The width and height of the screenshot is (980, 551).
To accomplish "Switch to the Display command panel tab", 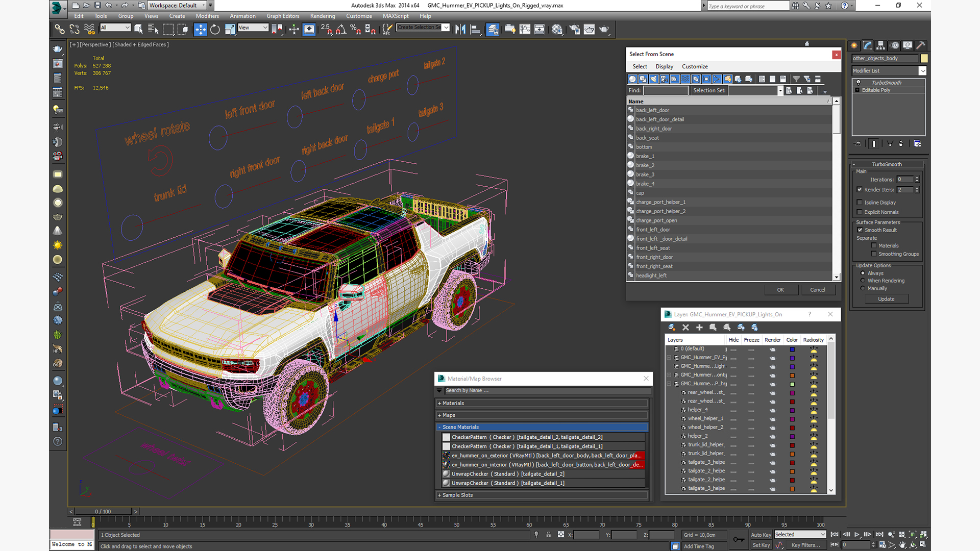I will point(908,45).
